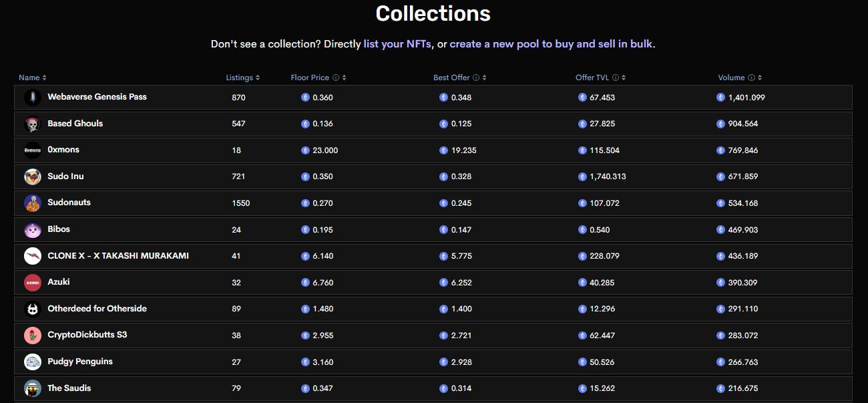Sort collections by the Name column arrows
868x403 pixels.
(44, 78)
